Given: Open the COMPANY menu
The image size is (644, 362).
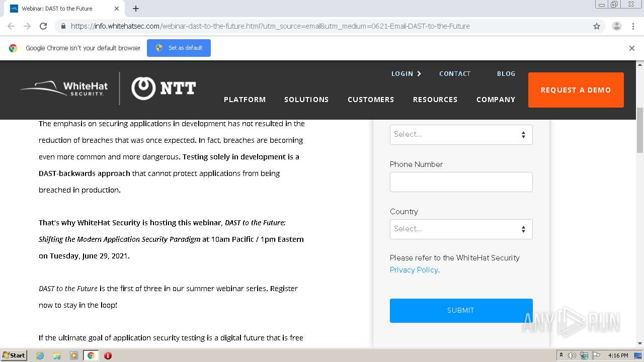Looking at the screenshot, I should click(x=496, y=100).
